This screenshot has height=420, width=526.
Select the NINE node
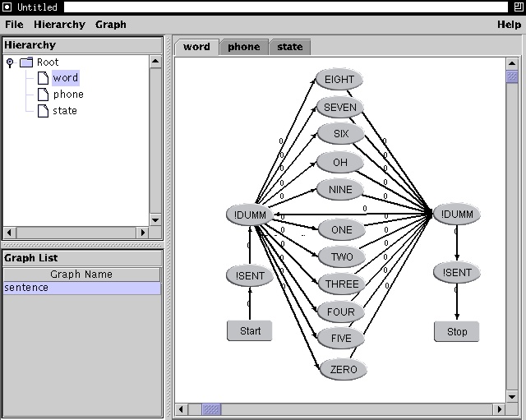click(340, 190)
